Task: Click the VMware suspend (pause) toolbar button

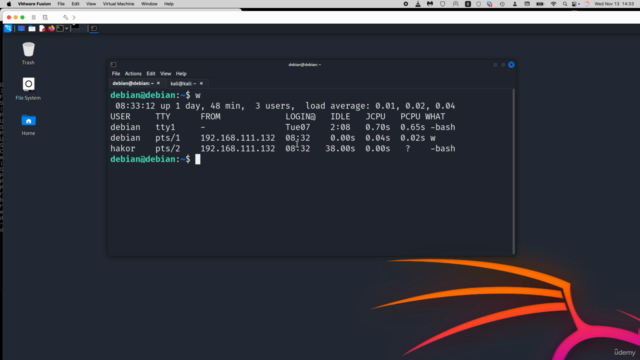Action: pyautogui.click(x=33, y=18)
